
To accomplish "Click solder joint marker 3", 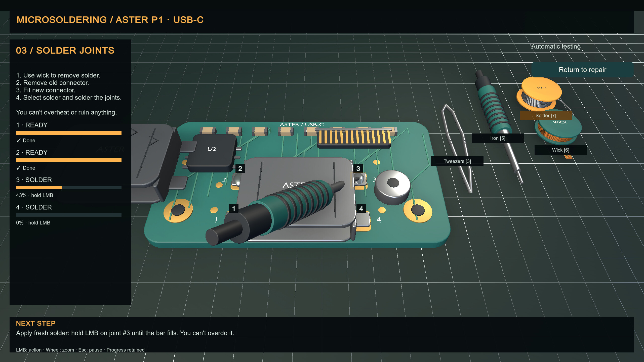I will point(358,168).
